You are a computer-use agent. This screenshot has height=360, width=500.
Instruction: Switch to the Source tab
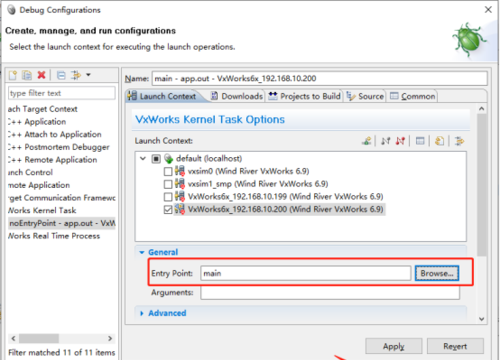(x=365, y=96)
